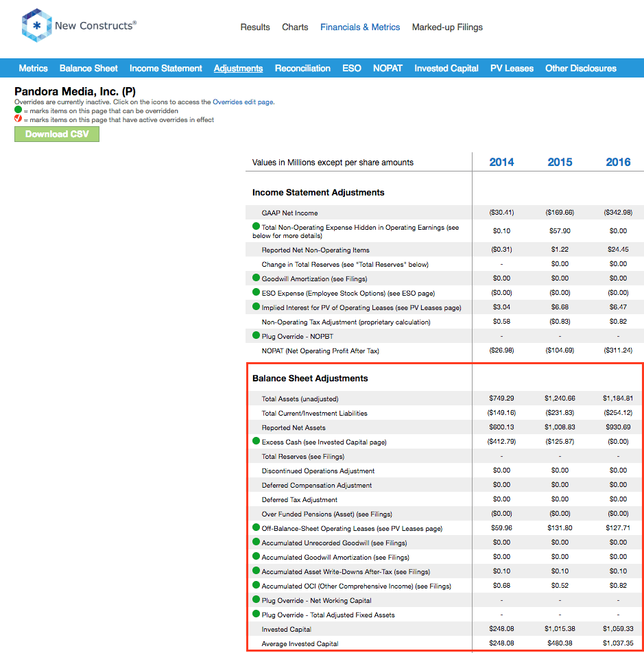
Task: Click override dot beside Excess Cash row
Action: tap(256, 441)
